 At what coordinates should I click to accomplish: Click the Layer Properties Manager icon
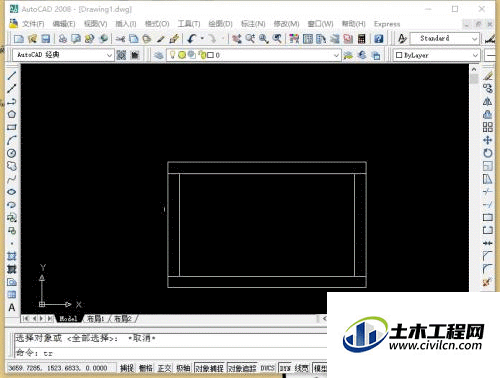point(159,55)
